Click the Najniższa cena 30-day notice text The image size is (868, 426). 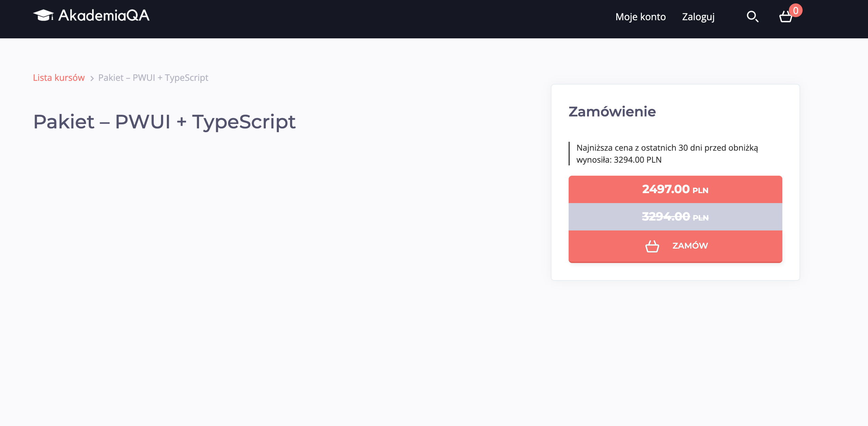(667, 148)
